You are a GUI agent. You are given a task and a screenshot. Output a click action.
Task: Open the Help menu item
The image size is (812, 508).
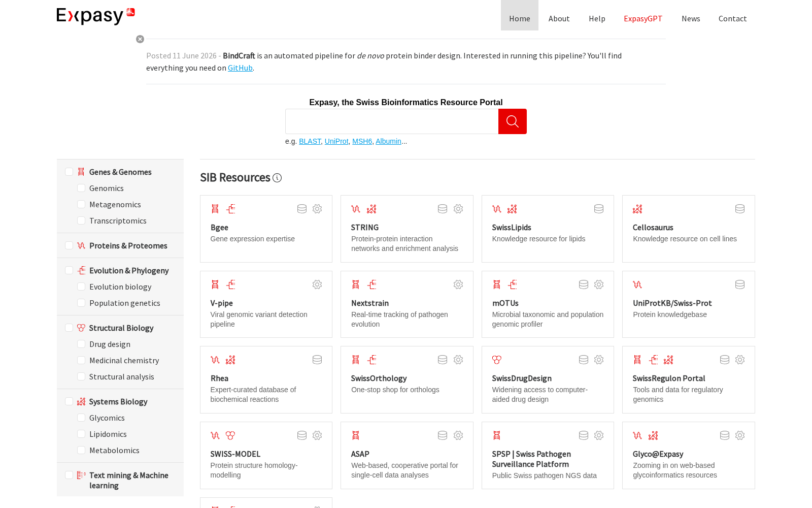point(597,18)
